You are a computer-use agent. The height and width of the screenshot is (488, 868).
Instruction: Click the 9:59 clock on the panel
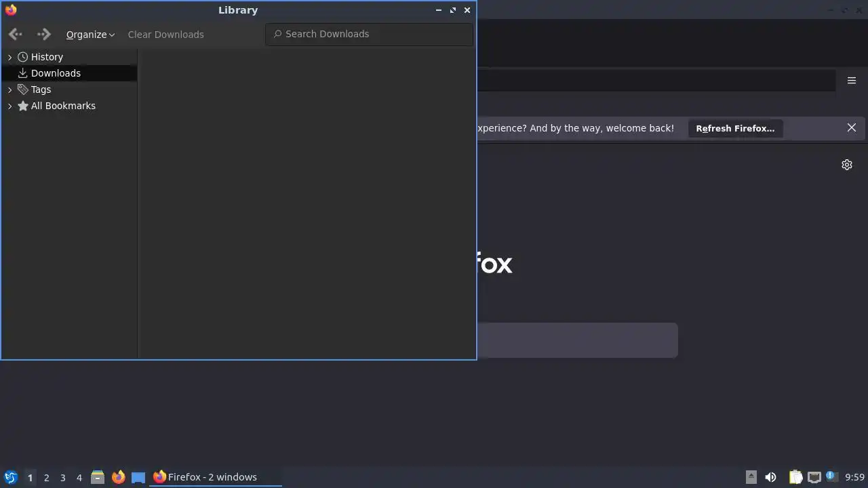(x=854, y=477)
